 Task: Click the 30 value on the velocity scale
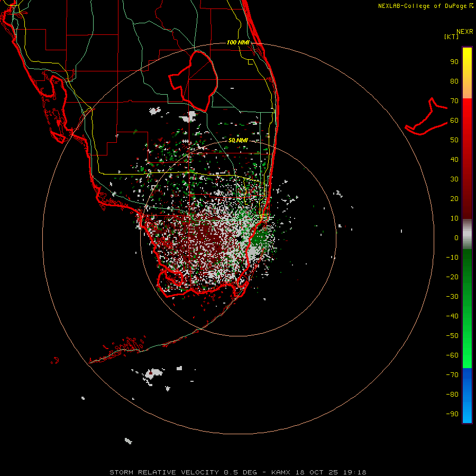454,179
